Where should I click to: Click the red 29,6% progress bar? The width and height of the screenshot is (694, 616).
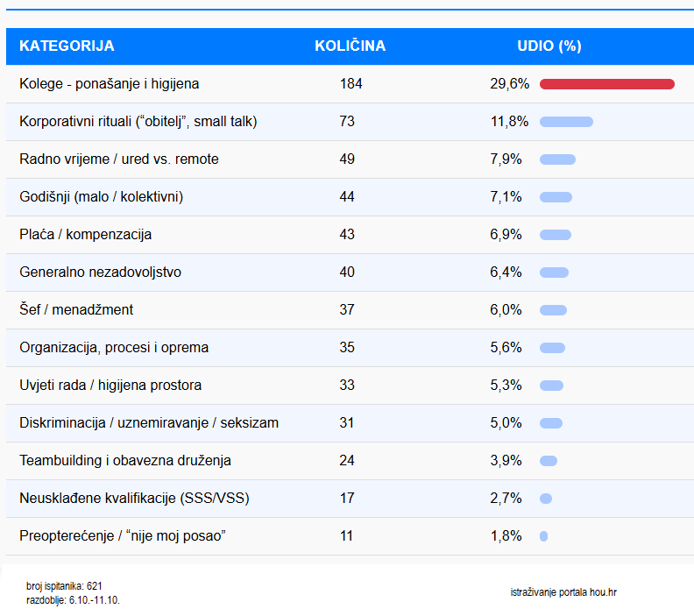[x=606, y=84]
